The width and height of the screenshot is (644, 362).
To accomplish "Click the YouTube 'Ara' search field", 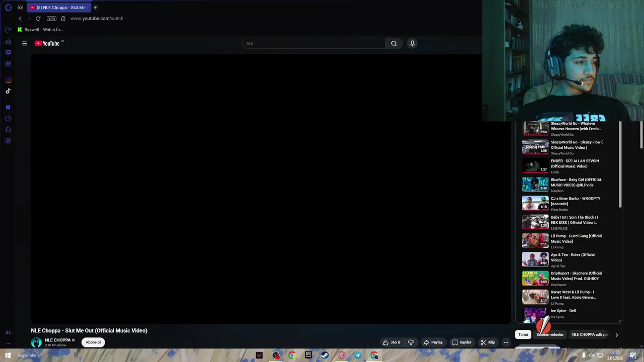I will (314, 43).
